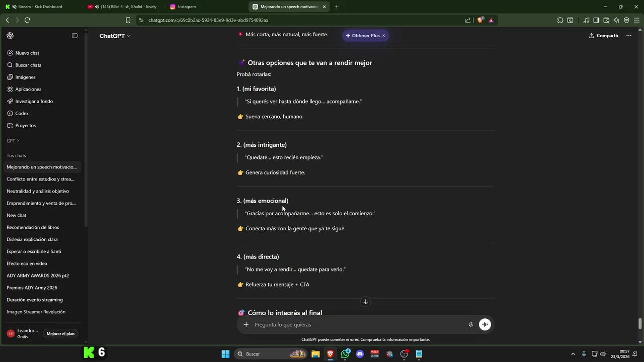Viewport: 644px width, 362px height.
Task: Open chat Imagen Streamer Revelación
Action: coord(42,312)
